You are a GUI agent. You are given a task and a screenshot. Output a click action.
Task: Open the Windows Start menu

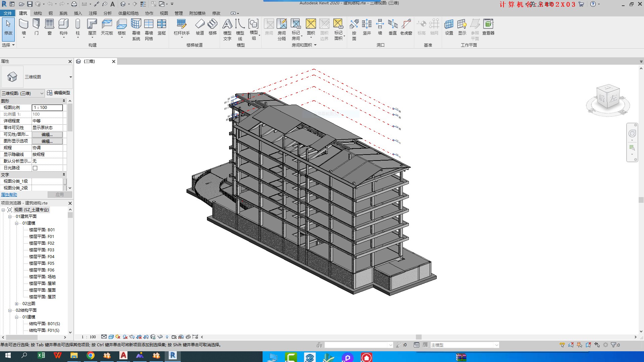(x=8, y=356)
